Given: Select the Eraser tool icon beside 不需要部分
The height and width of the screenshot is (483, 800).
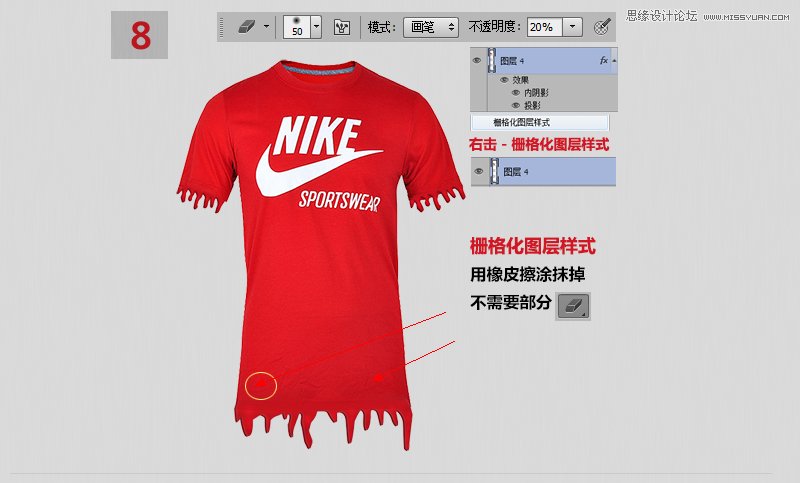Looking at the screenshot, I should 573,306.
